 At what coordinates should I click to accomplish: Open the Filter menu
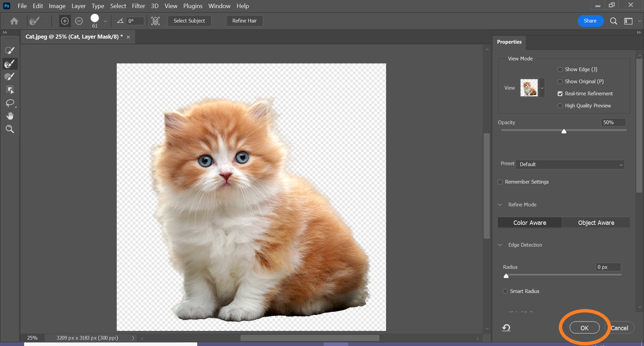click(x=138, y=6)
